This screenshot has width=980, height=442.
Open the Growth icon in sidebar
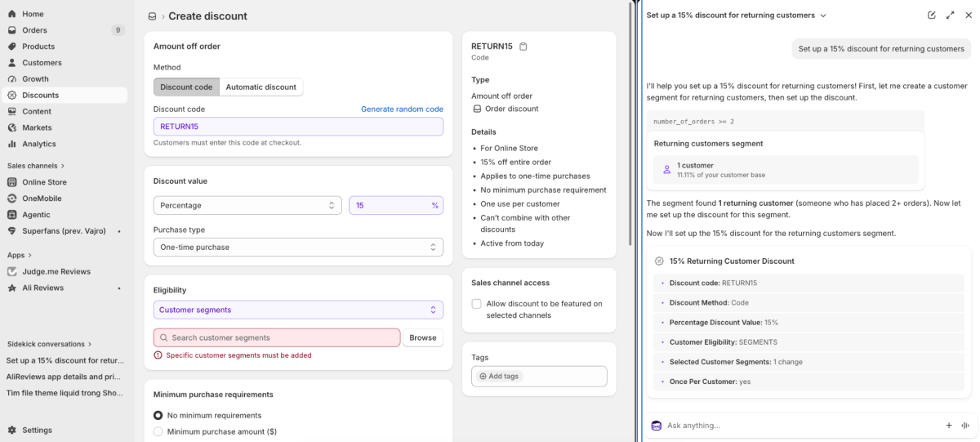[12, 79]
